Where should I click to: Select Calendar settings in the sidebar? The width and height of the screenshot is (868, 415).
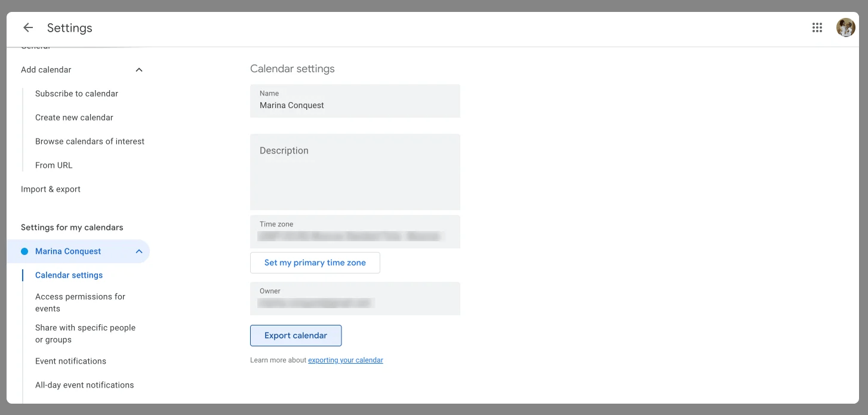(69, 275)
